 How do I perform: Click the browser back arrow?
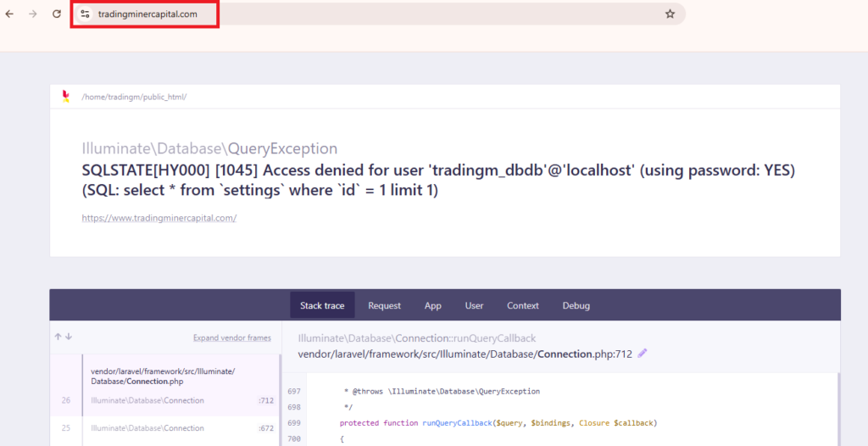pyautogui.click(x=9, y=14)
